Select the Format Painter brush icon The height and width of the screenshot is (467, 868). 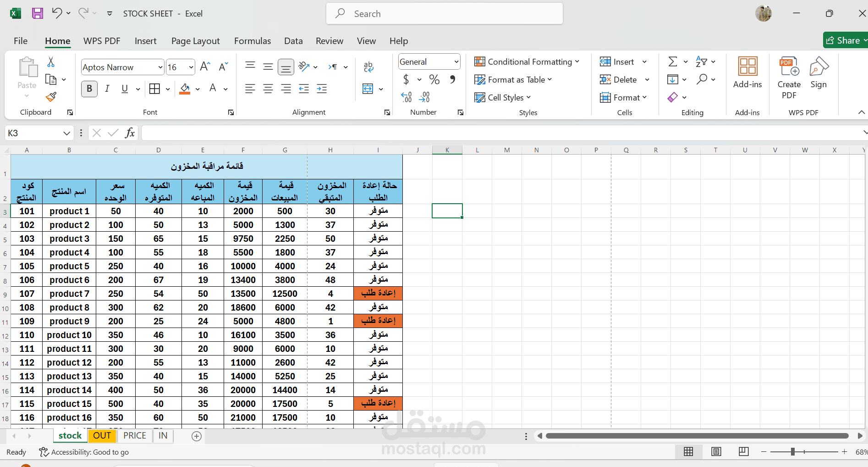point(51,97)
